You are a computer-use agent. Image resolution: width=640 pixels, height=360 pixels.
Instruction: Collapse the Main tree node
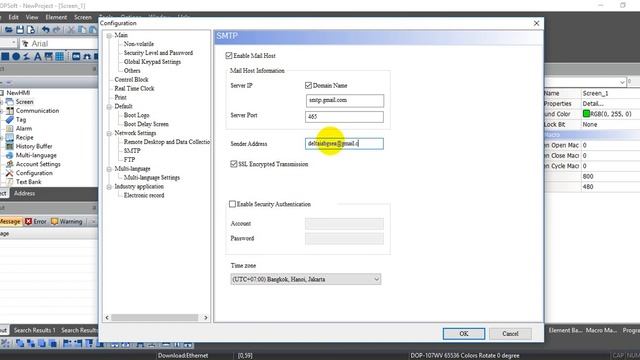[x=109, y=36]
